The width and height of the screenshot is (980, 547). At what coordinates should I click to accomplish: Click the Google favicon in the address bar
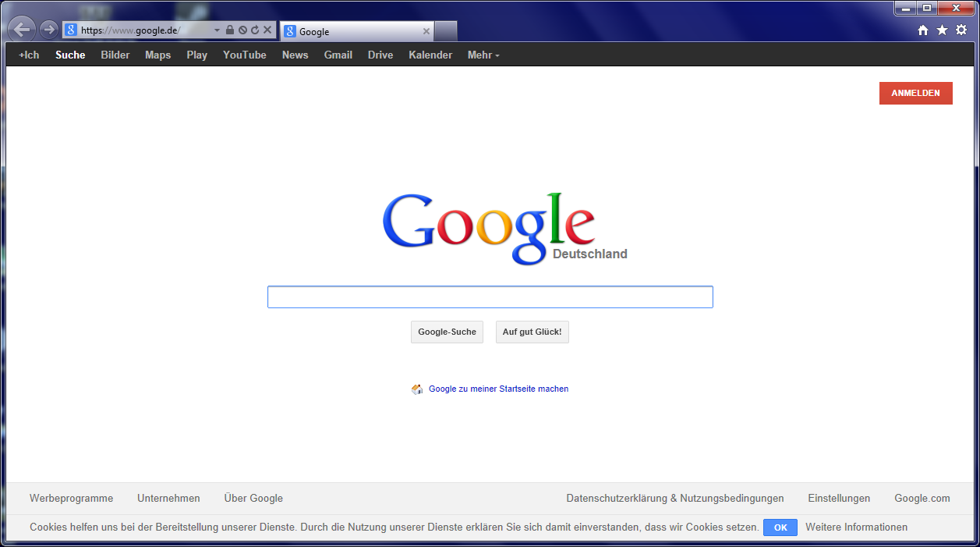(71, 30)
